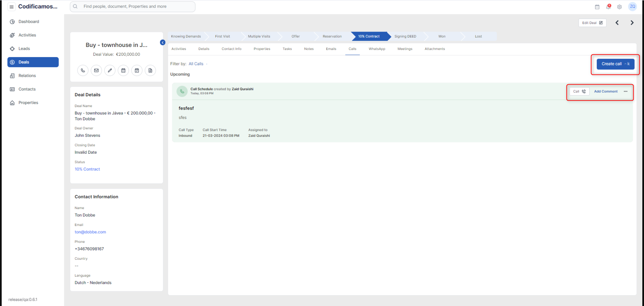Go to the next deal arrow
Image resolution: width=644 pixels, height=306 pixels.
click(x=632, y=23)
